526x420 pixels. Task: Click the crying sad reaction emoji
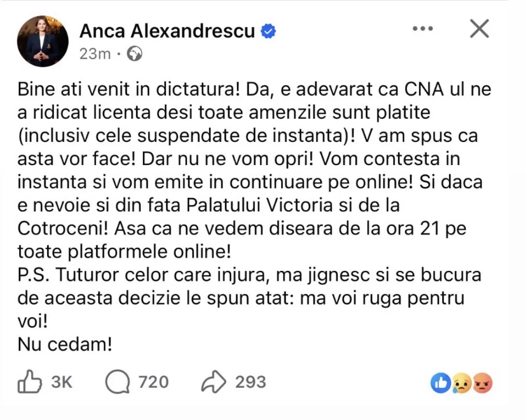(x=462, y=383)
